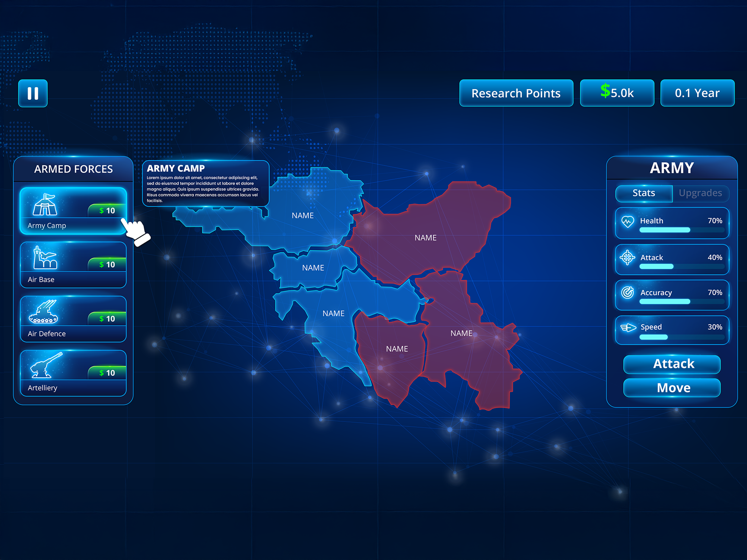This screenshot has height=560, width=747.
Task: Click the Accuracy target icon
Action: [x=628, y=292]
